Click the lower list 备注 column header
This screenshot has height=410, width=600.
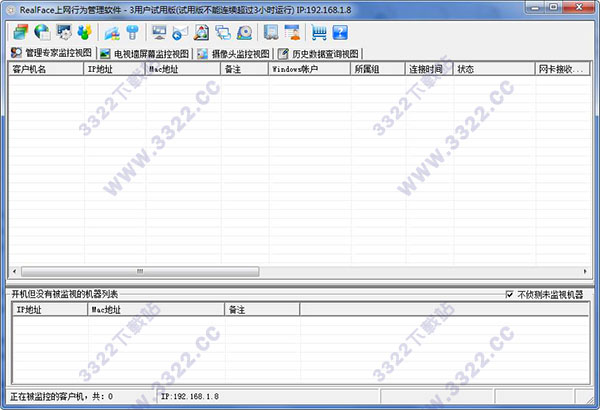[x=262, y=309]
